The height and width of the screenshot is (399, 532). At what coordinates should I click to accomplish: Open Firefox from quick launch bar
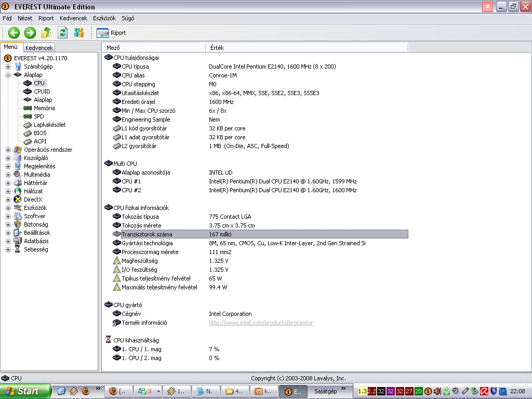coord(86,391)
